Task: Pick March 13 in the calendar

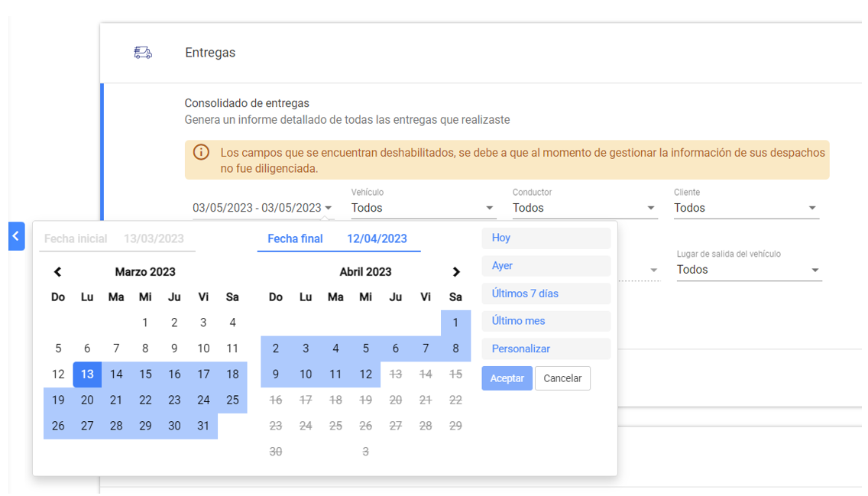Action: point(87,374)
